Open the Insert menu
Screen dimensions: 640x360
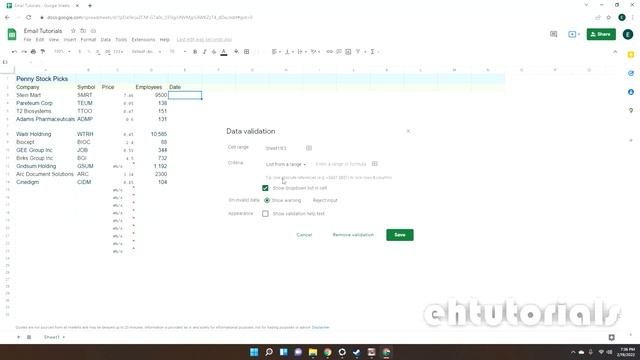coord(70,40)
